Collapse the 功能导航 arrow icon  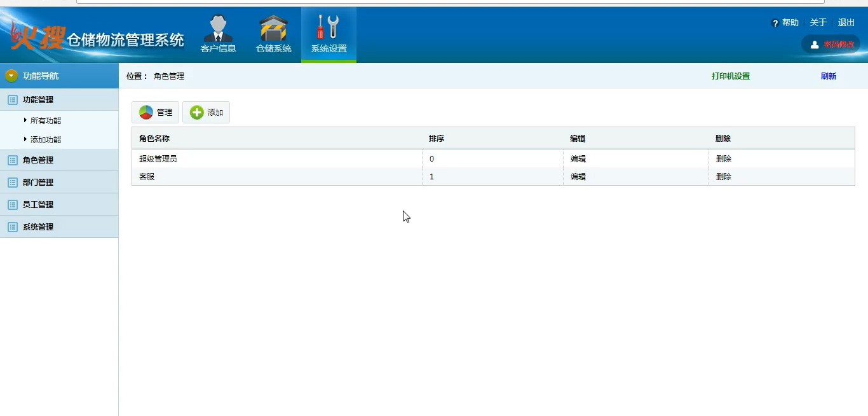point(11,76)
